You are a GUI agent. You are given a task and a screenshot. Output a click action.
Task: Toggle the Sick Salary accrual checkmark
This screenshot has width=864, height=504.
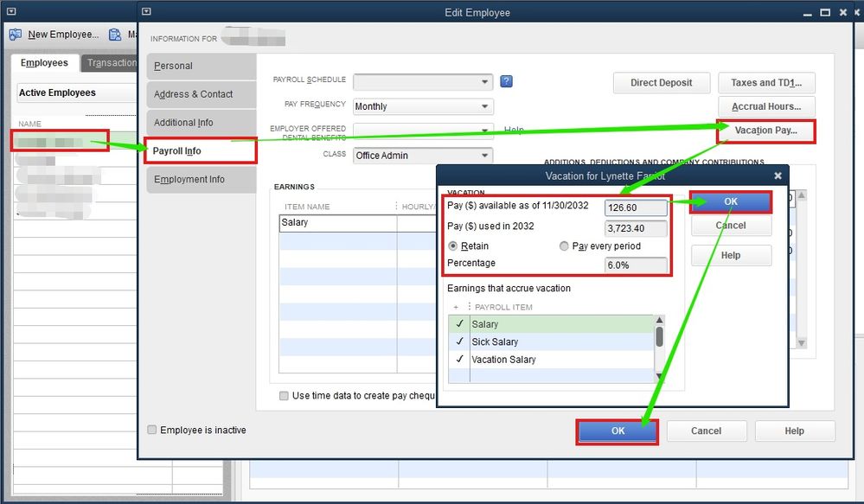(459, 341)
